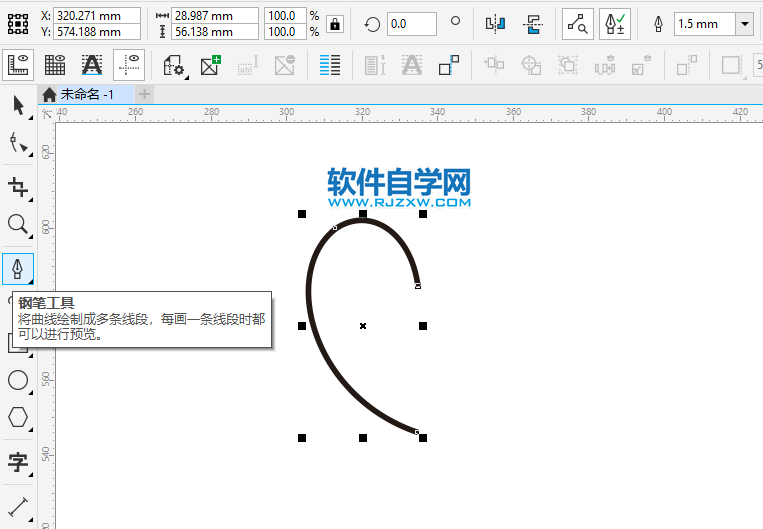Image resolution: width=763 pixels, height=529 pixels.
Task: Click the overlapping squares icon
Action: coord(449,65)
